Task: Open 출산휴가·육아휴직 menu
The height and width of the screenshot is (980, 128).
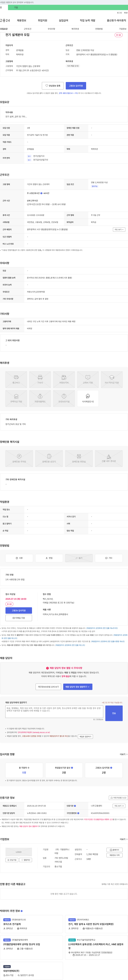Action: pyautogui.click(x=117, y=21)
